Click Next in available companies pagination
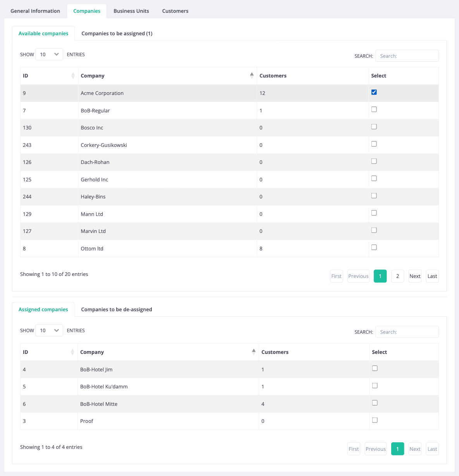This screenshot has width=459, height=476. click(x=415, y=276)
